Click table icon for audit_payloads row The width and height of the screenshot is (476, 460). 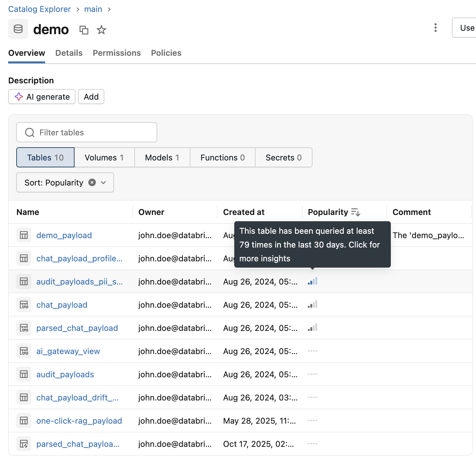click(24, 374)
